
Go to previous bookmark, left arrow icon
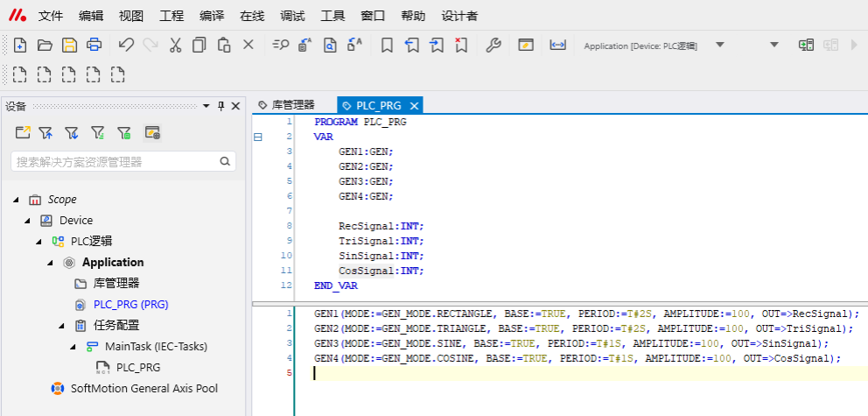coord(412,46)
